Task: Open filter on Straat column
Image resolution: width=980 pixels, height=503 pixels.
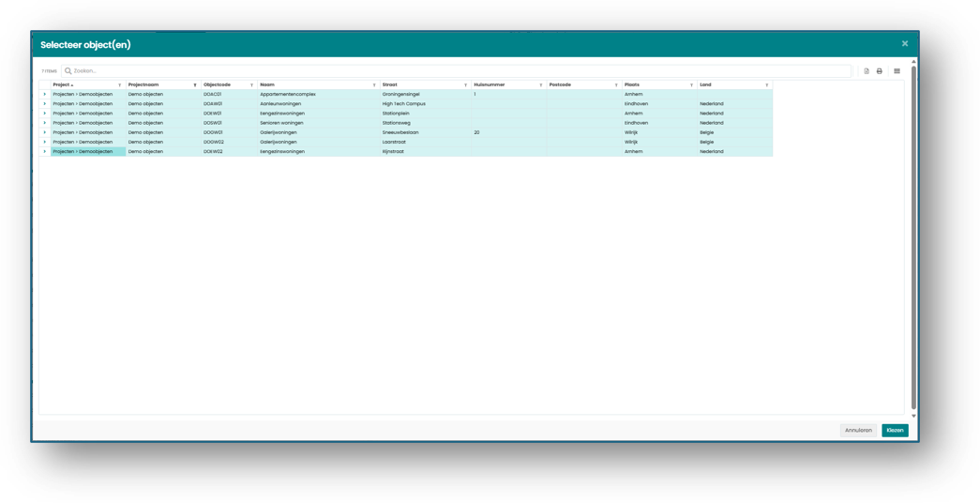Action: [466, 85]
